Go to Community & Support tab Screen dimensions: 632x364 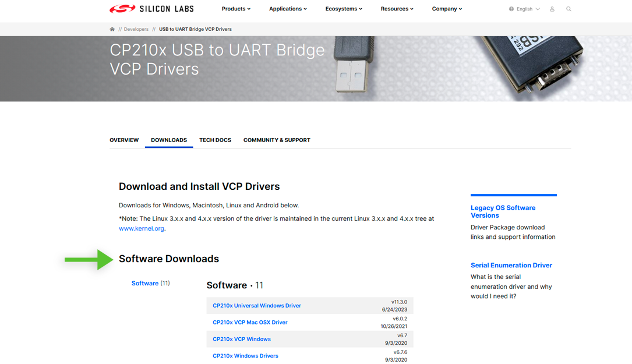(x=277, y=140)
